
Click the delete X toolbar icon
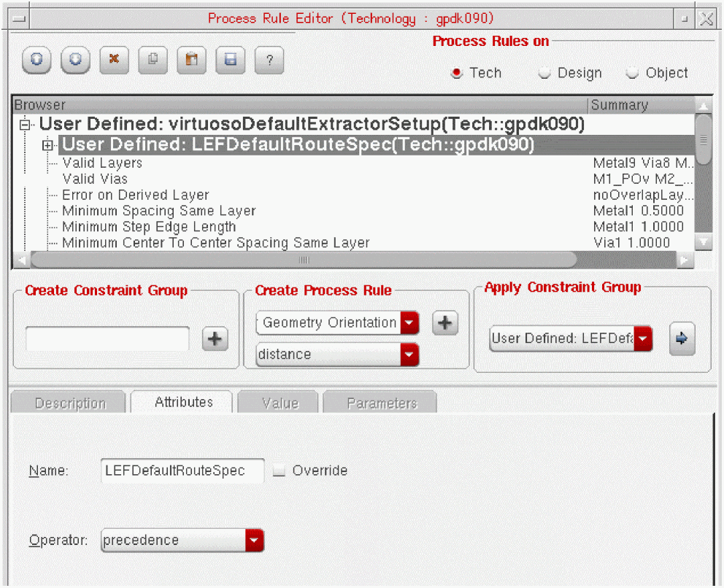[114, 60]
